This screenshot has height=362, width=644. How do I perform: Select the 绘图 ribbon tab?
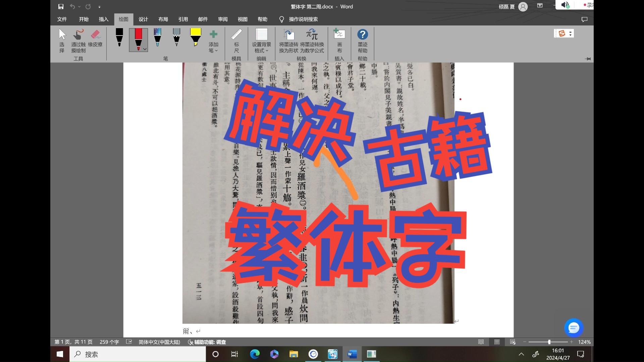point(123,19)
